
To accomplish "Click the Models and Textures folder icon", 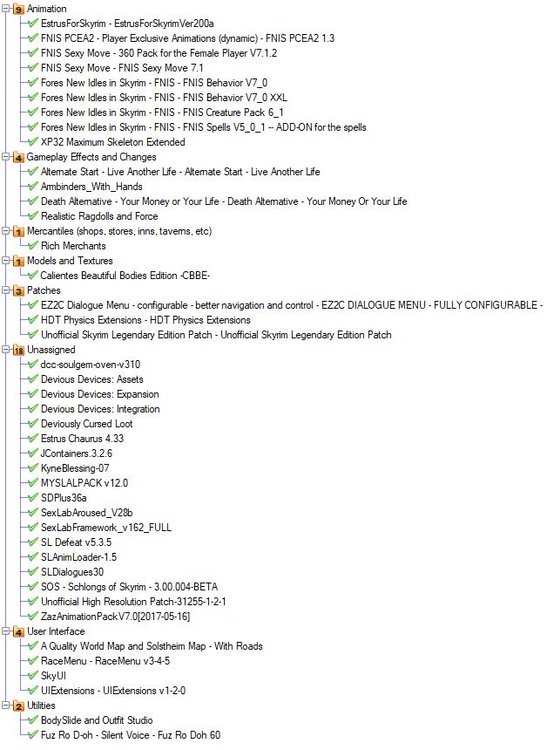I will (18, 261).
